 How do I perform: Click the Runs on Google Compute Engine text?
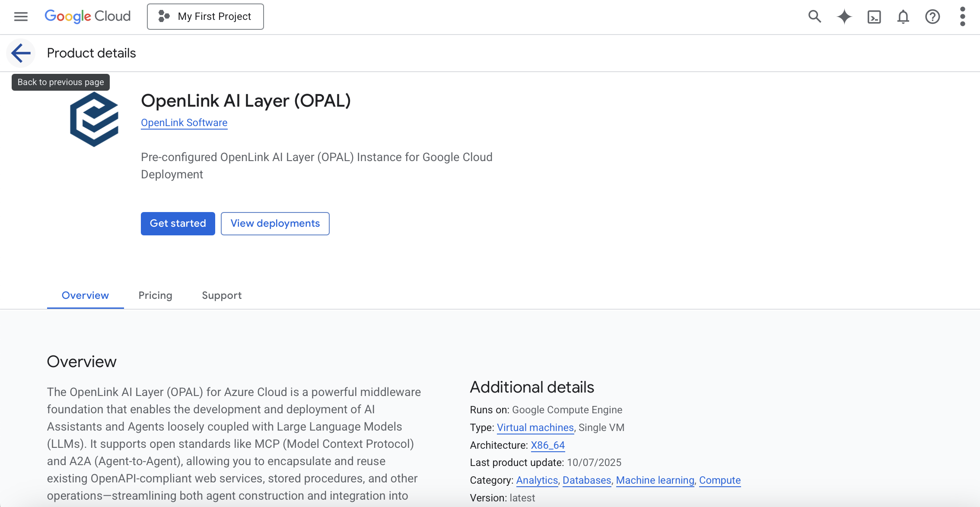coord(546,410)
